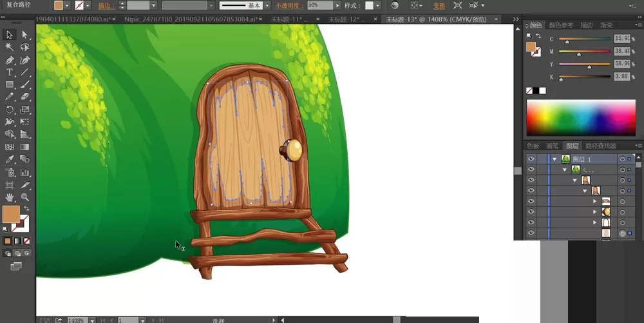The width and height of the screenshot is (644, 323).
Task: Click the Change Screen Mode icon
Action: [x=16, y=266]
